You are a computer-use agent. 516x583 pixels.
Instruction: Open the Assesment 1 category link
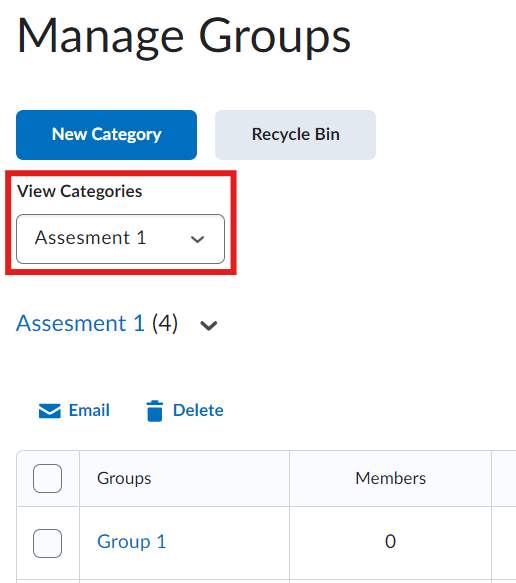click(x=80, y=323)
